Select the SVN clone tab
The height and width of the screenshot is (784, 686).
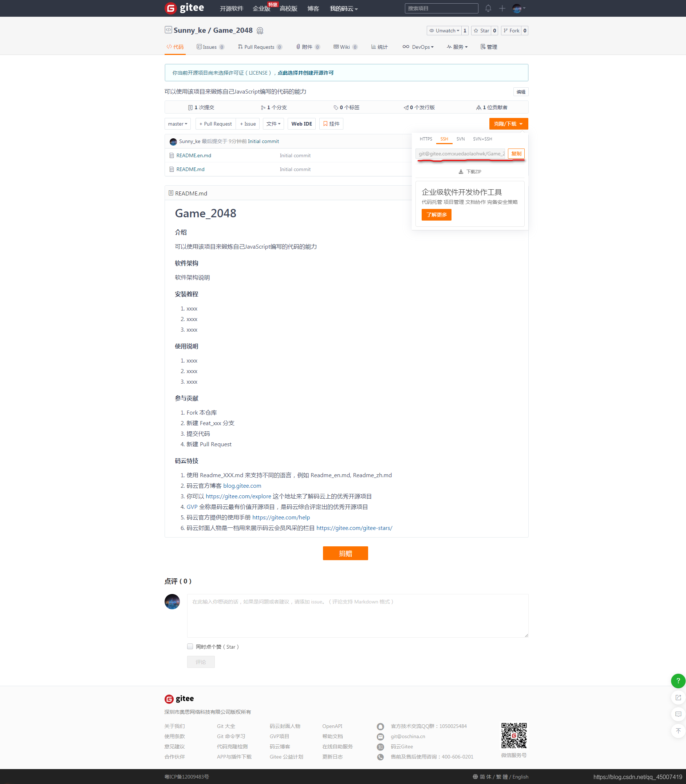coord(461,139)
